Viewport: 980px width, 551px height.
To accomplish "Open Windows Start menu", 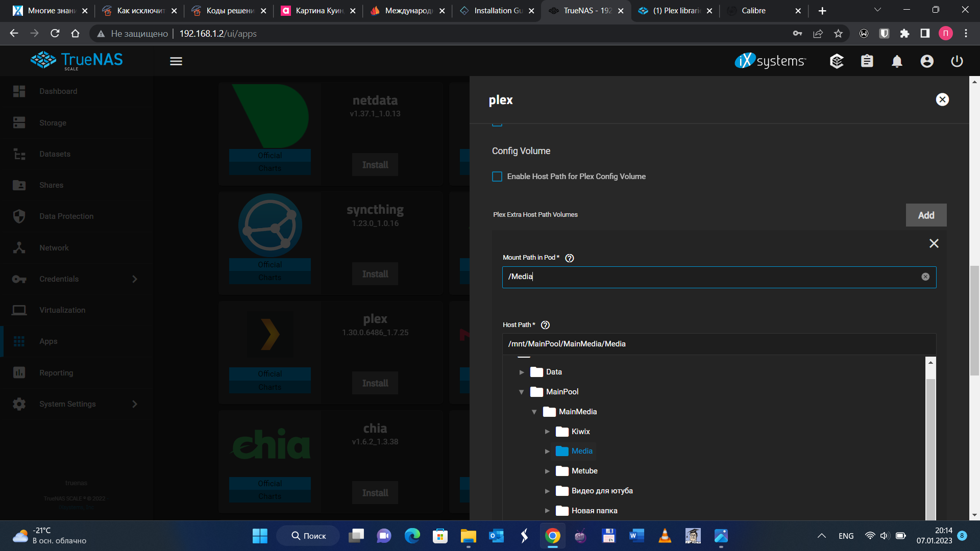I will click(260, 536).
